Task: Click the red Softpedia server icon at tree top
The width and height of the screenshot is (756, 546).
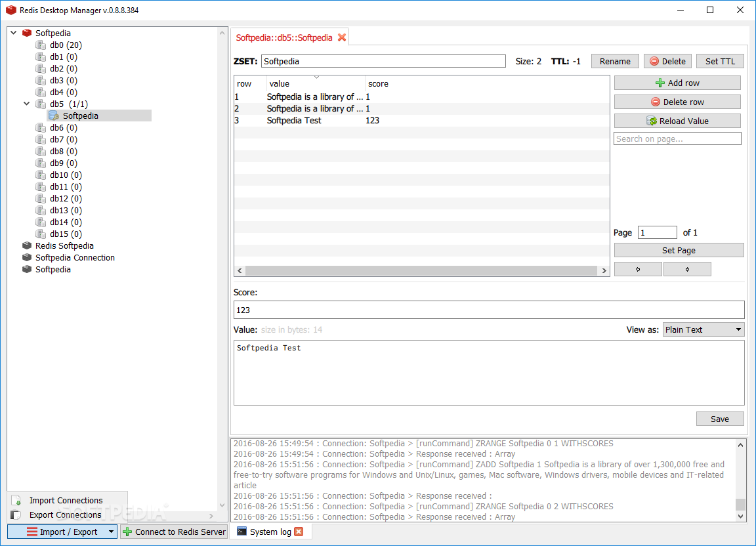Action: 27,33
